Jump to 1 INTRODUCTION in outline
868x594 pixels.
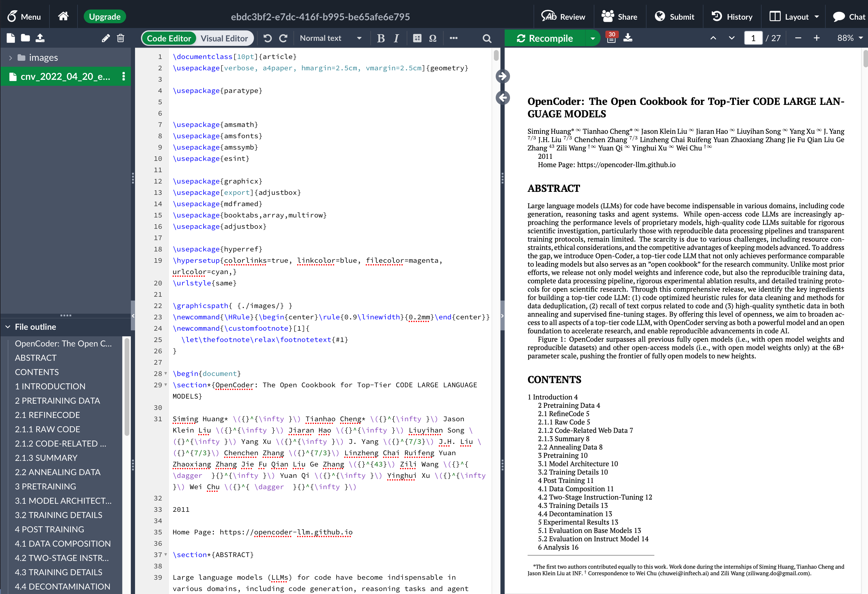[50, 386]
